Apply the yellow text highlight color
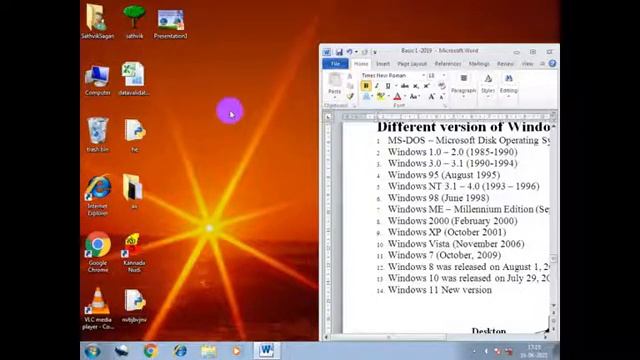This screenshot has width=640, height=360. pos(380,97)
